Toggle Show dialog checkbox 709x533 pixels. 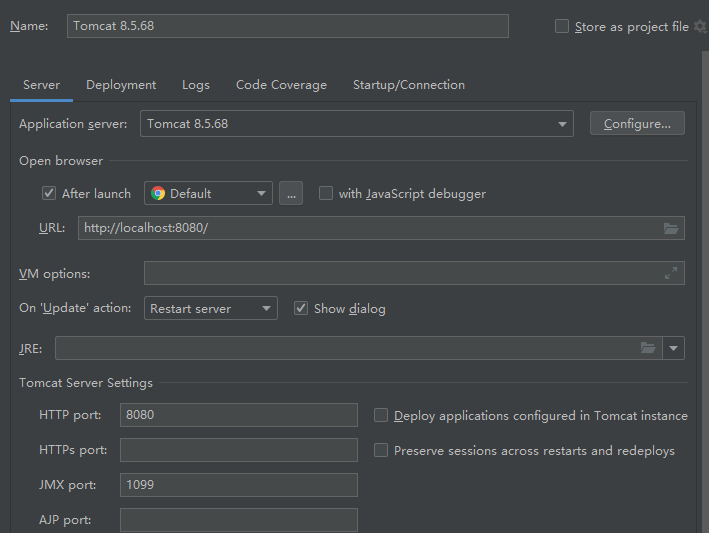tap(301, 308)
